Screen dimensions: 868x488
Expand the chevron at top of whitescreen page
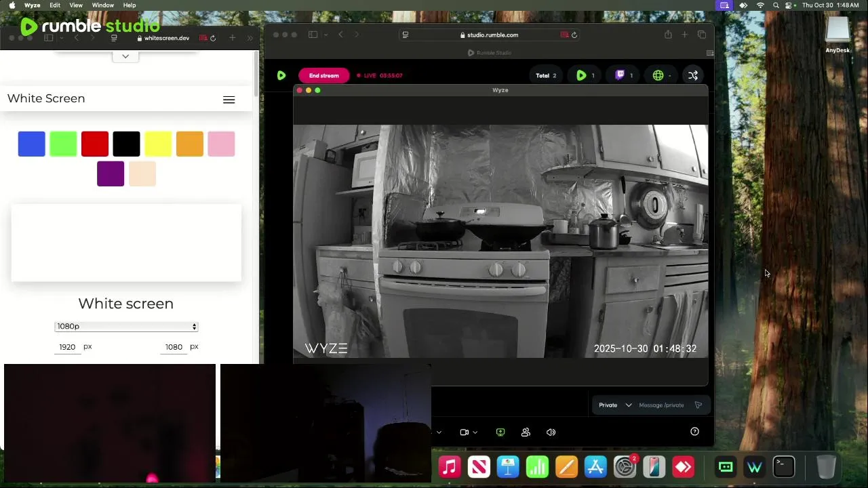click(125, 56)
